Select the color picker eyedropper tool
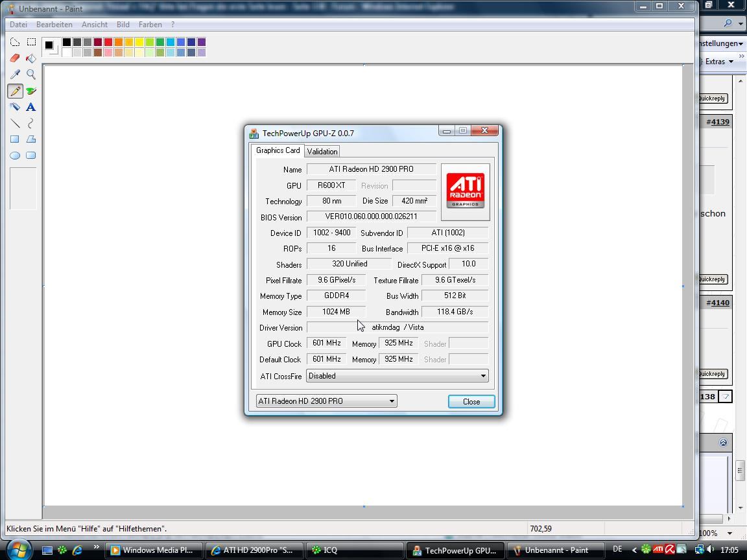Image resolution: width=747 pixels, height=560 pixels. [x=15, y=75]
